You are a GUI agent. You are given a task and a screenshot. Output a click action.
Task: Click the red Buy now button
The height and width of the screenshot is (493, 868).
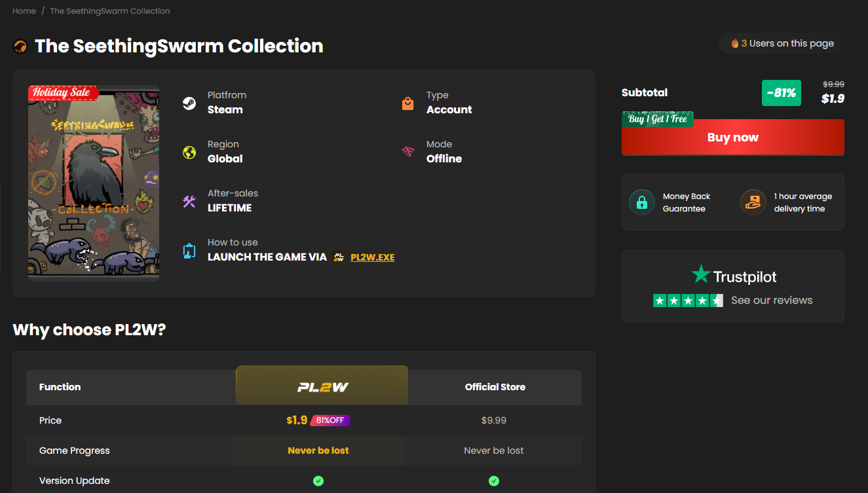pyautogui.click(x=733, y=137)
